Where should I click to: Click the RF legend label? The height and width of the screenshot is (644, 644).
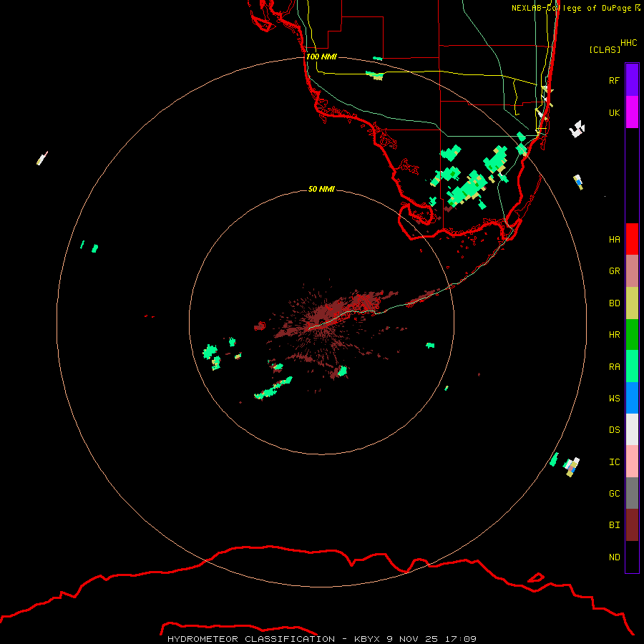tap(614, 80)
